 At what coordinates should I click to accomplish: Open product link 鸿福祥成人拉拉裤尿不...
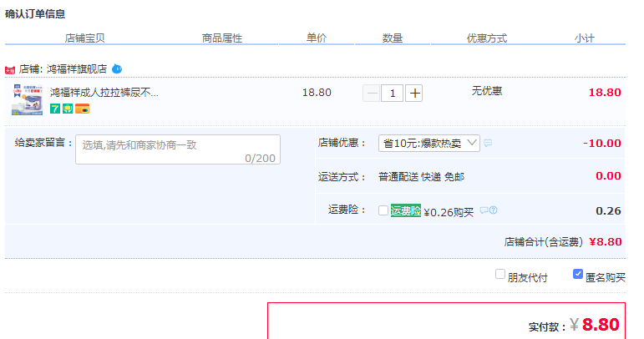coord(104,93)
